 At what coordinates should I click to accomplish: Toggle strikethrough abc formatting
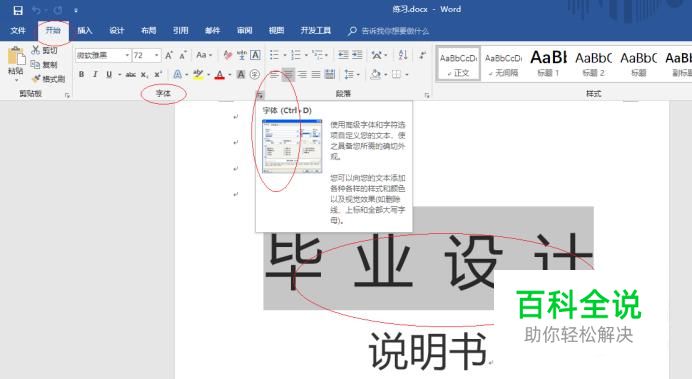[x=131, y=75]
